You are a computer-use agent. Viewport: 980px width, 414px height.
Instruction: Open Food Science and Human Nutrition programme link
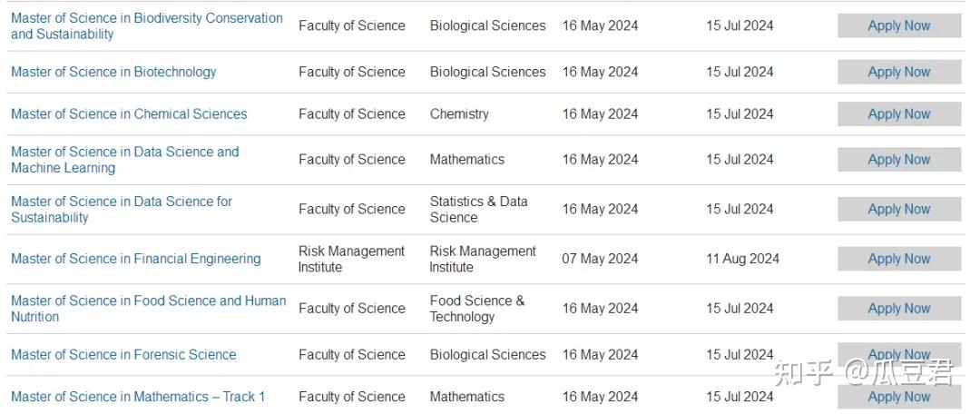click(x=148, y=308)
